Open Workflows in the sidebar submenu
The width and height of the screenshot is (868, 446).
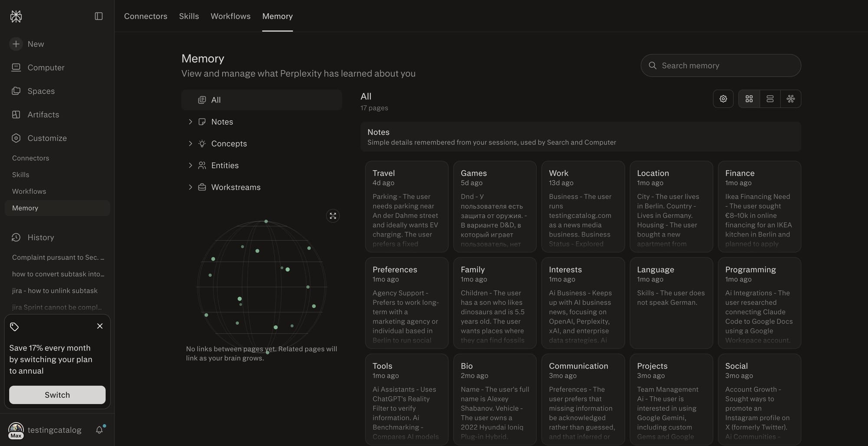click(29, 191)
